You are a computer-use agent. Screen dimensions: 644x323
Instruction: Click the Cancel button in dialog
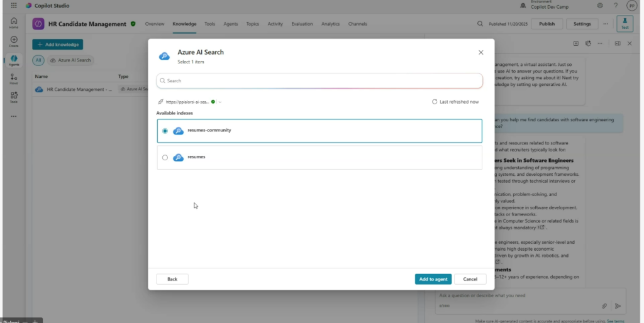470,279
